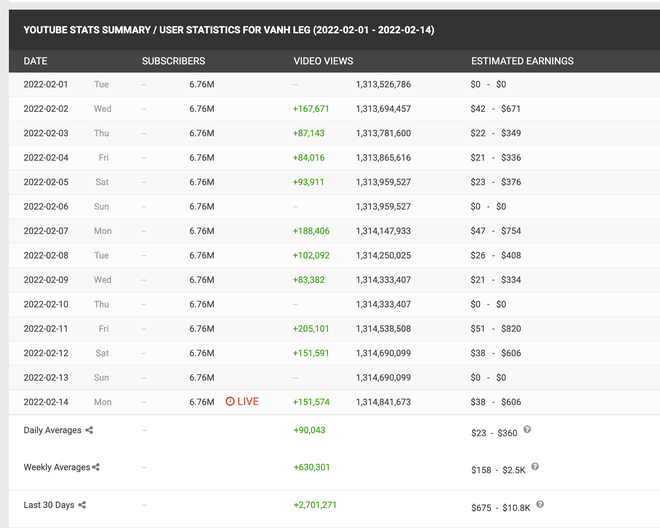Click total views 1,314,250,025
Viewport: 660px width, 528px height.
tap(383, 255)
